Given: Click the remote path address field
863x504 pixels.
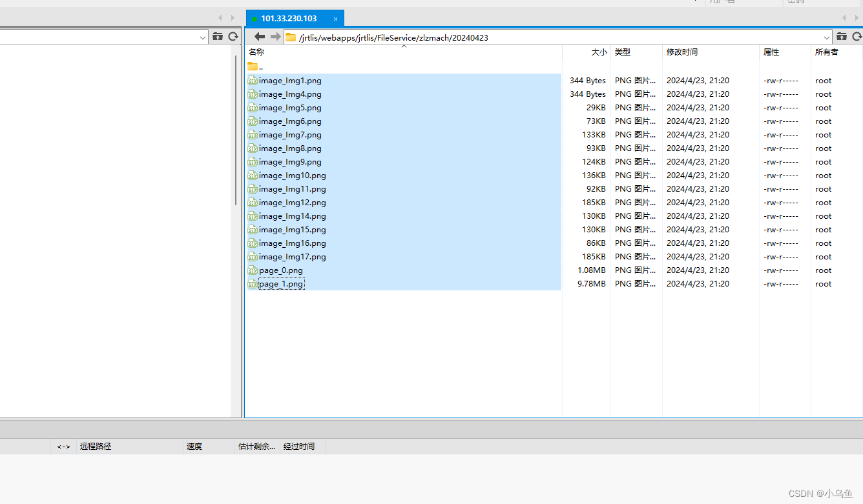Looking at the screenshot, I should click(x=559, y=37).
